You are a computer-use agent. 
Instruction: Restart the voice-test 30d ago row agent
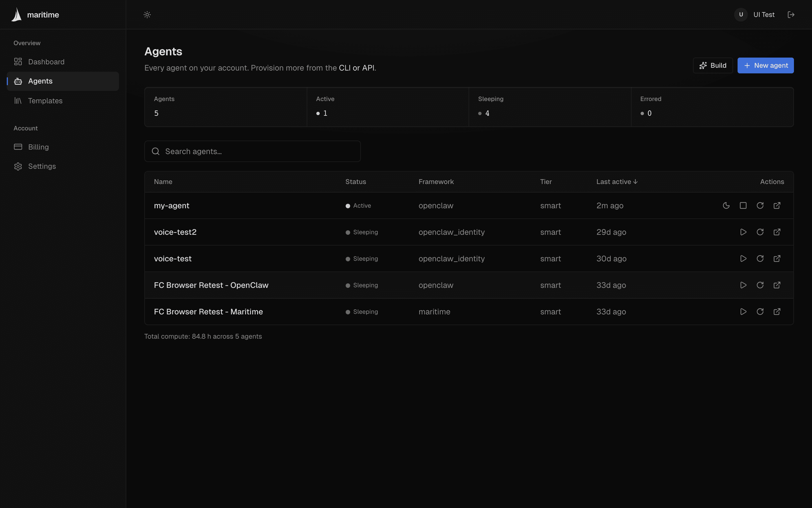tap(760, 259)
